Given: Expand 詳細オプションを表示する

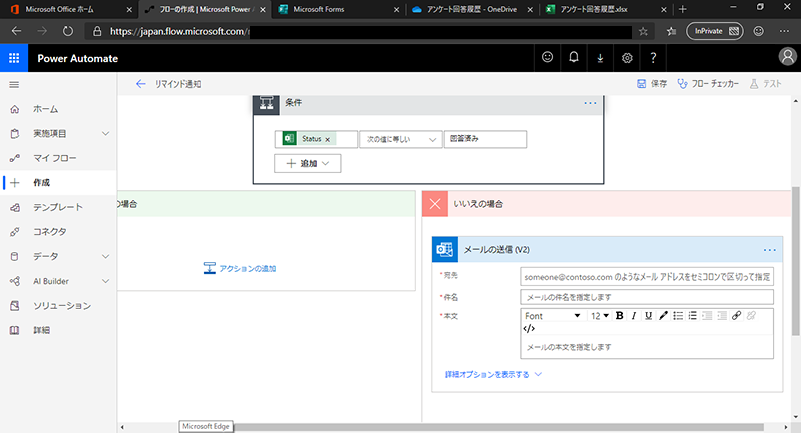Looking at the screenshot, I should tap(493, 374).
